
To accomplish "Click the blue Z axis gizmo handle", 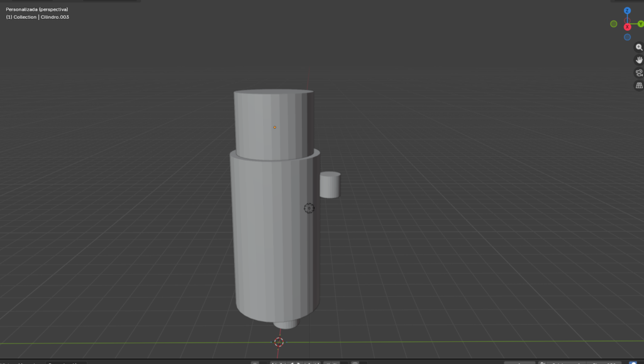I will tap(627, 11).
